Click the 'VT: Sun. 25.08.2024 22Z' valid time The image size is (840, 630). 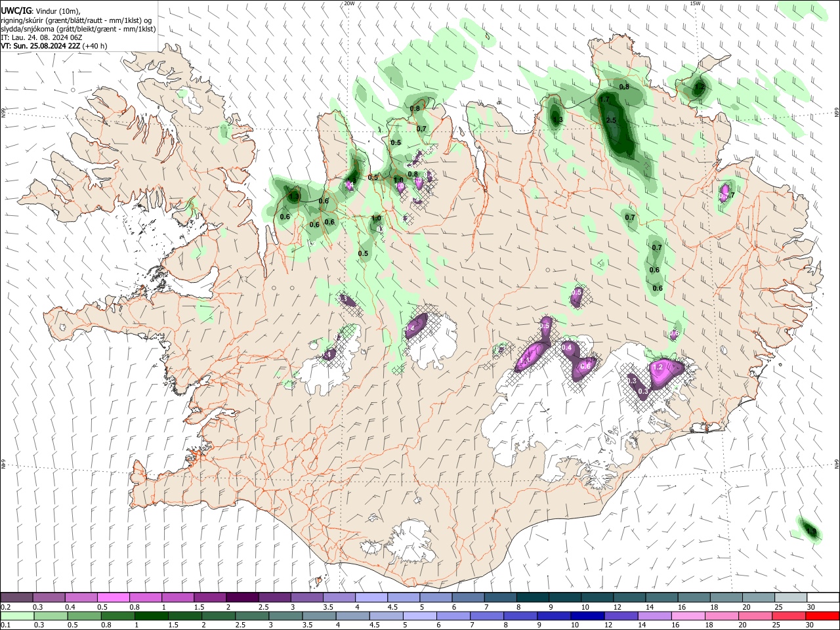point(41,46)
